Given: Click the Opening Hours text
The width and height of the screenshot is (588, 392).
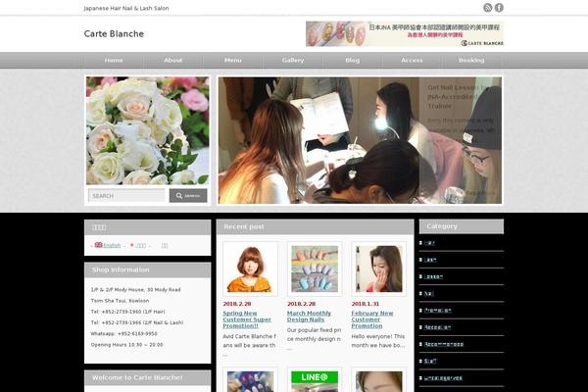Looking at the screenshot, I should pyautogui.click(x=126, y=345).
